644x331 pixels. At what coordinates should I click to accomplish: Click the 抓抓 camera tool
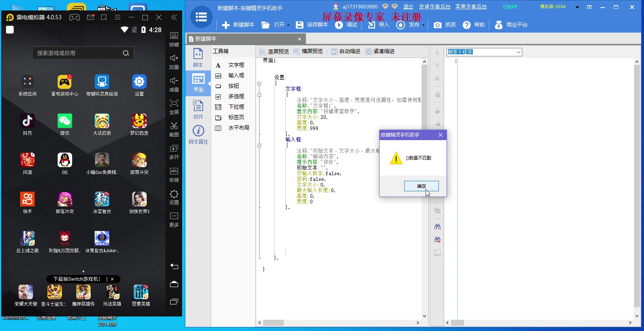(x=445, y=25)
